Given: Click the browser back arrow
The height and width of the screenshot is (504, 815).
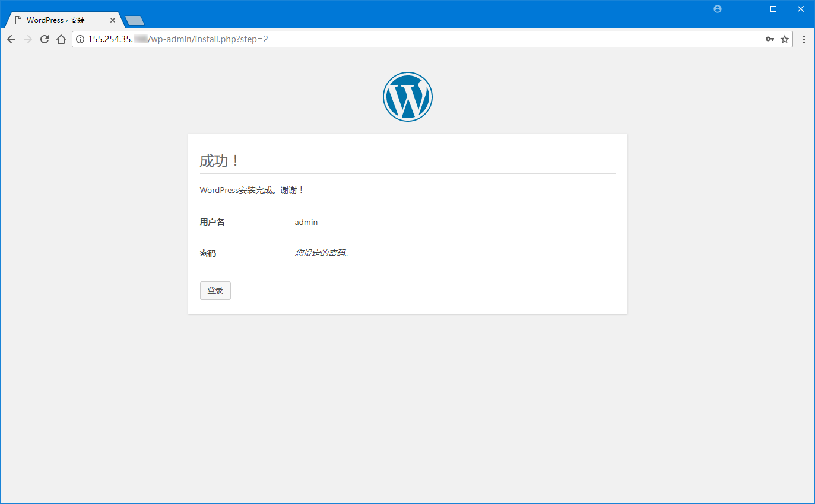Looking at the screenshot, I should click(x=11, y=39).
